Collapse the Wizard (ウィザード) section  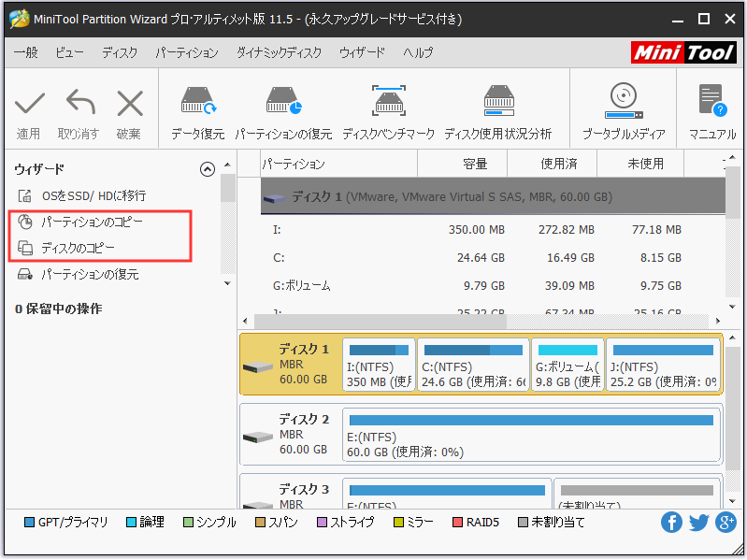tap(208, 169)
